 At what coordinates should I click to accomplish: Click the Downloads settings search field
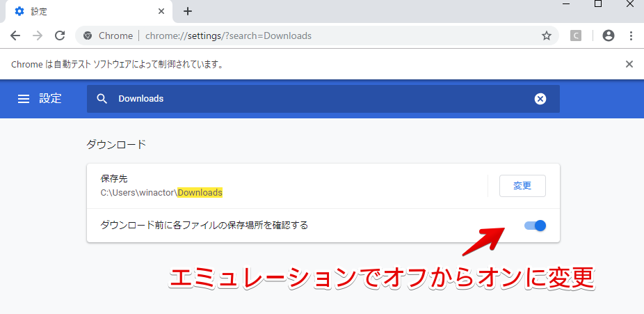(323, 99)
